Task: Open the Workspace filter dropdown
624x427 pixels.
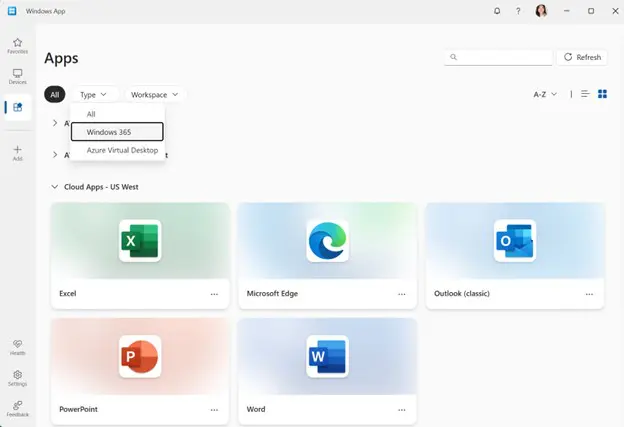Action: pos(155,94)
